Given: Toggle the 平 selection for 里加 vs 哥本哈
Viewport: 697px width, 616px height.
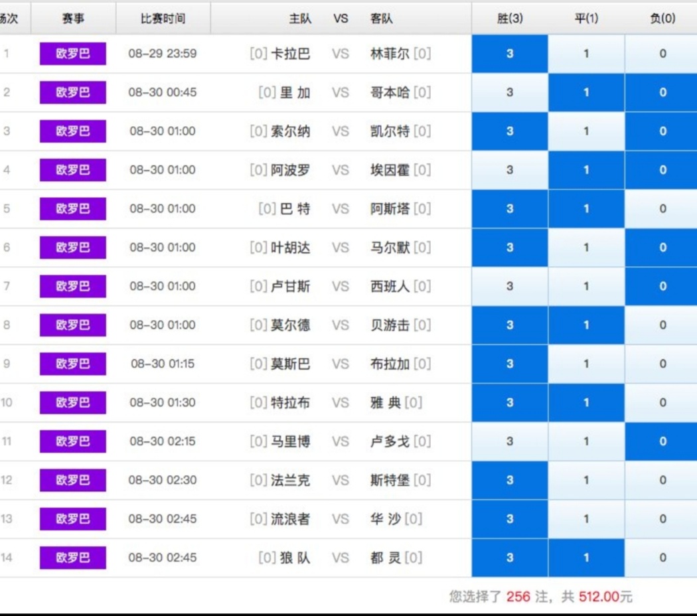Looking at the screenshot, I should (x=586, y=93).
